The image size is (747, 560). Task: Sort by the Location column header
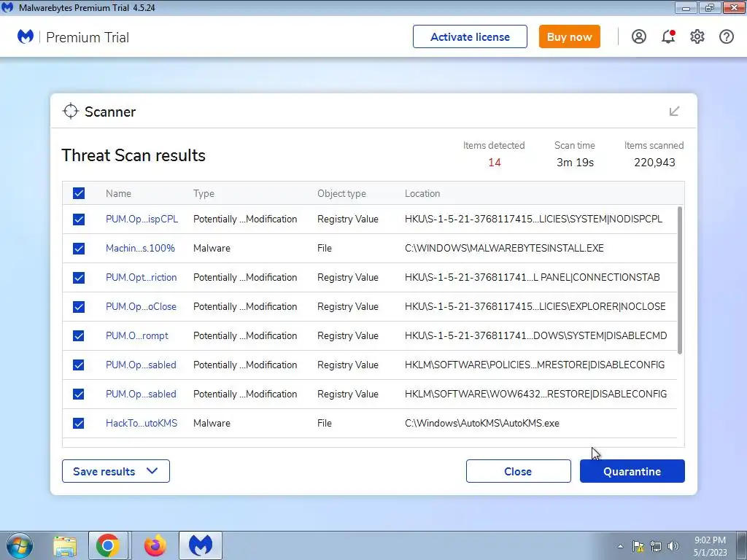(x=422, y=193)
